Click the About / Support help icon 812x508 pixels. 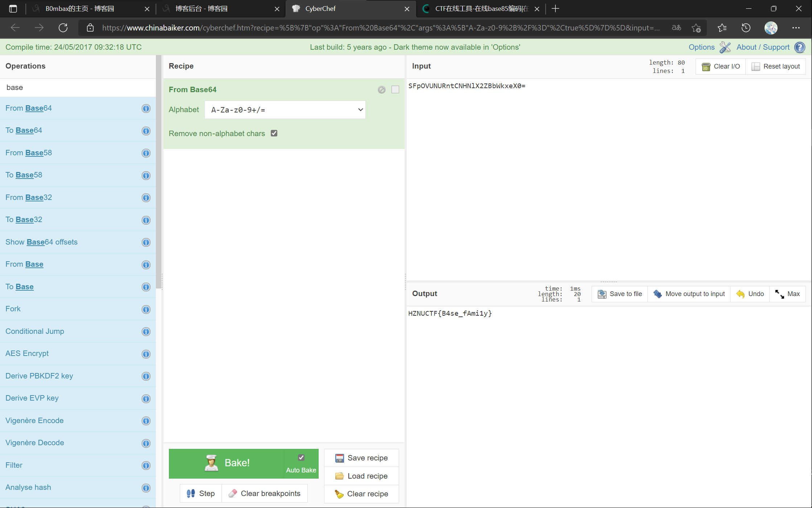click(799, 47)
